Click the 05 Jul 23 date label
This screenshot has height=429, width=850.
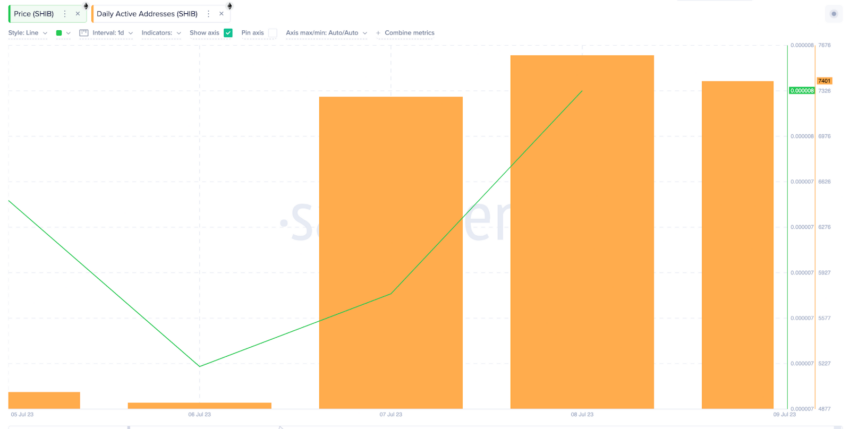point(22,414)
